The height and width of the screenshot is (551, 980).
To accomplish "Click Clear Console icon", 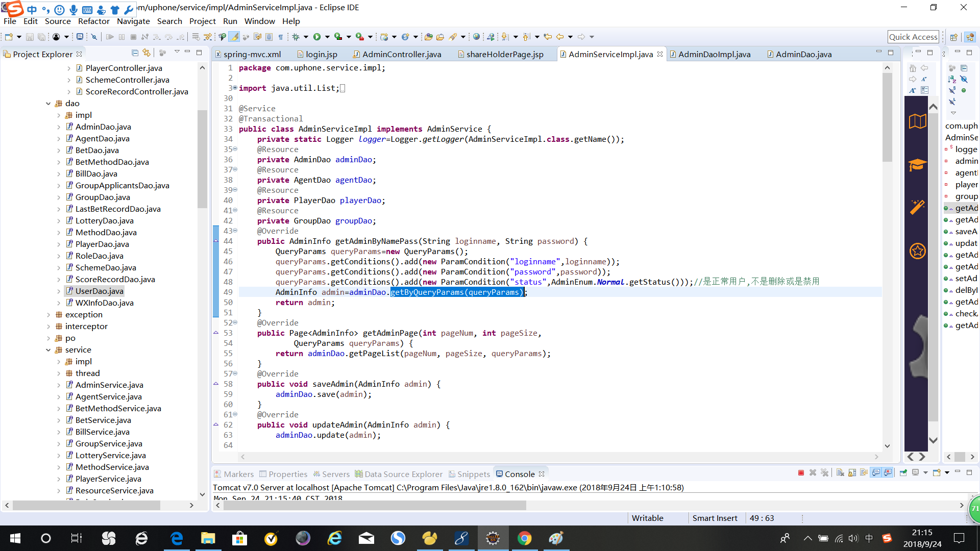I will (x=840, y=473).
